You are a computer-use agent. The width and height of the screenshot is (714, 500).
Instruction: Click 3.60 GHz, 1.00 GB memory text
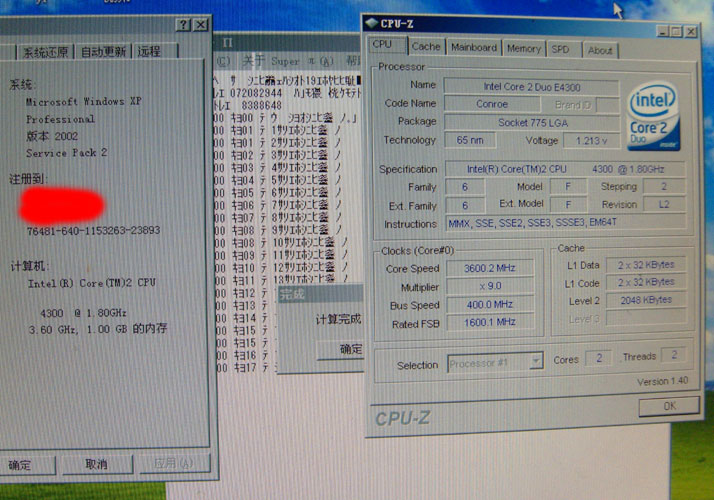(x=98, y=329)
